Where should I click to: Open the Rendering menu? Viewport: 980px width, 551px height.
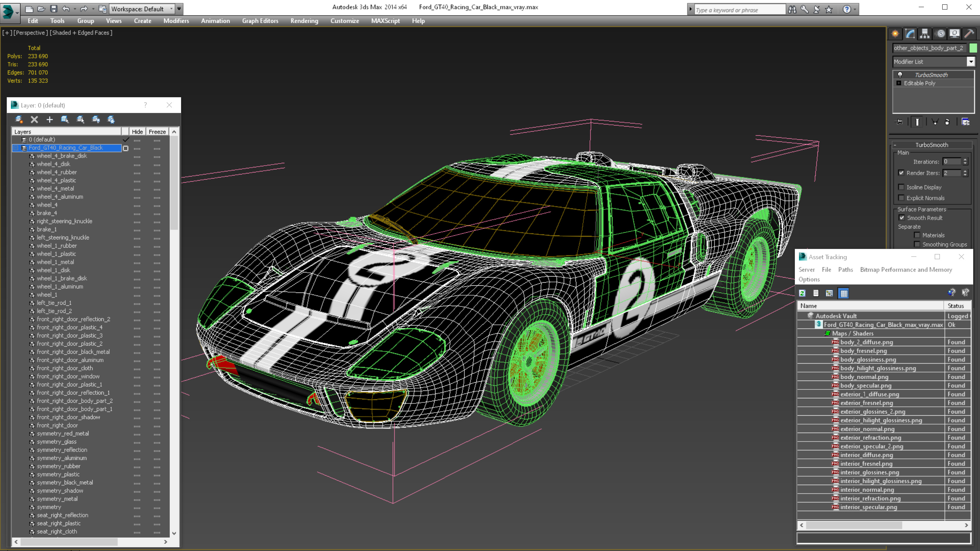point(304,21)
